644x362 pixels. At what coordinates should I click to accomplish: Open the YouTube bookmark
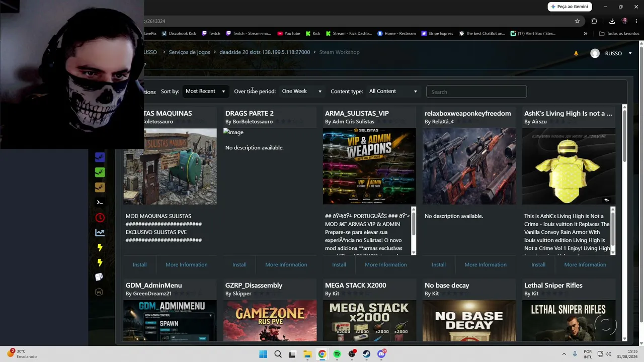pyautogui.click(x=289, y=34)
